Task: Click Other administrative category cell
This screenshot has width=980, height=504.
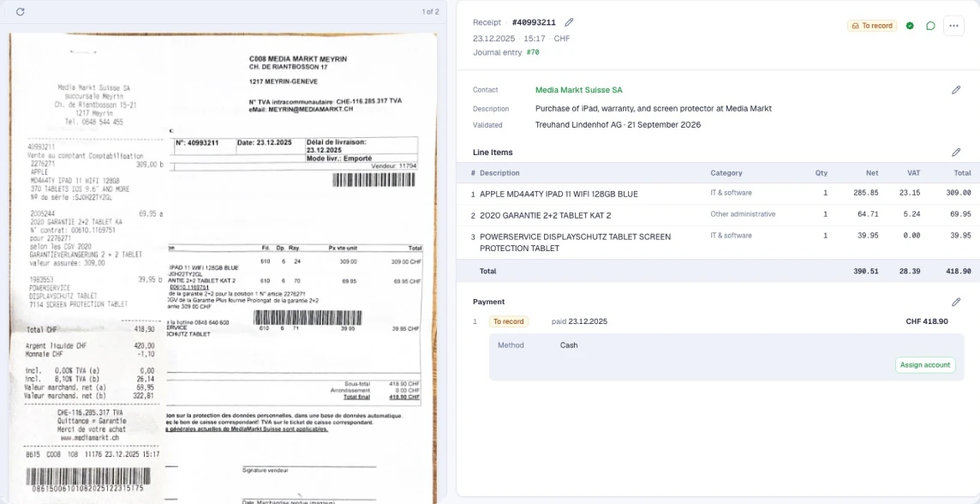Action: 743,213
